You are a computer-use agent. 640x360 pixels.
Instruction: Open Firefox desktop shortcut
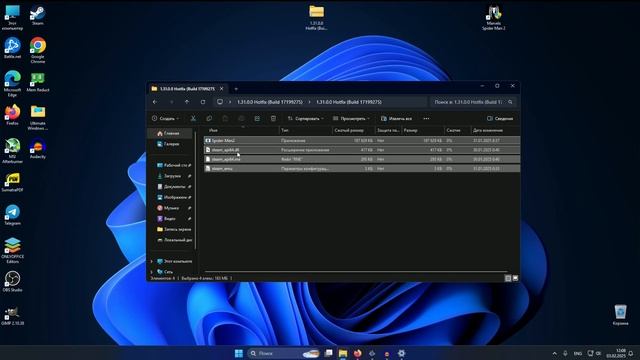[x=12, y=115]
